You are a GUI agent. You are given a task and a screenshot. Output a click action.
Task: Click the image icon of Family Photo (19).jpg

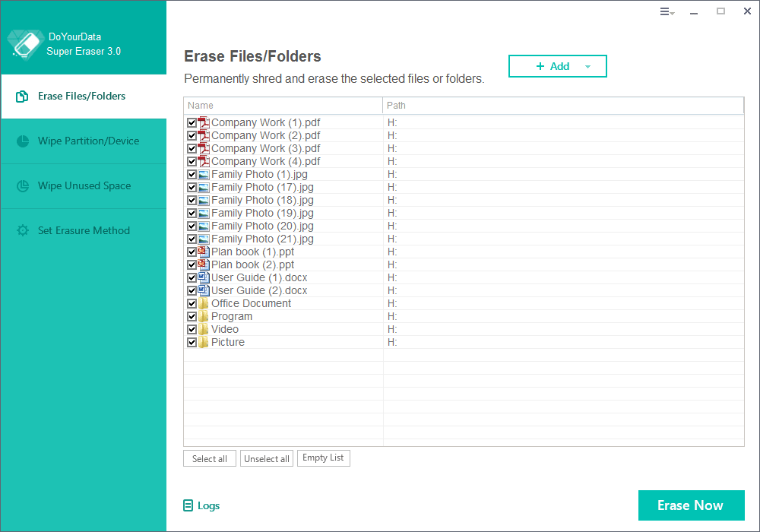(204, 214)
